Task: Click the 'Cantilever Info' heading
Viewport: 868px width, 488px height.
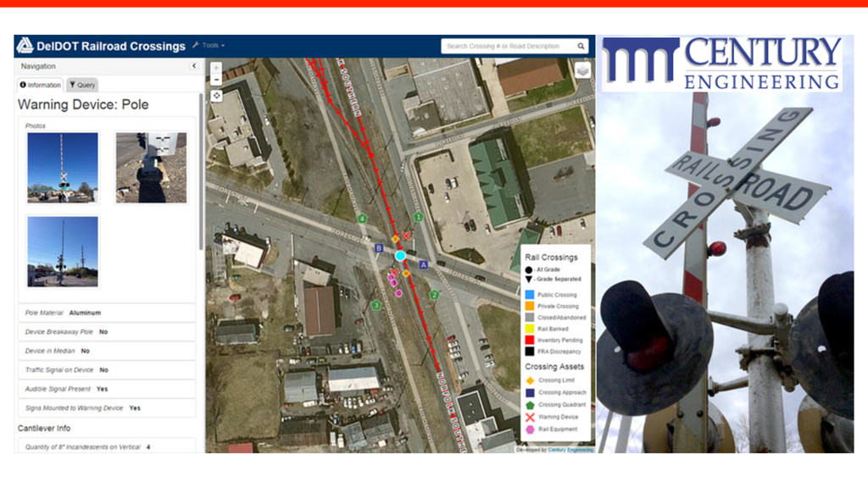Action: point(44,428)
